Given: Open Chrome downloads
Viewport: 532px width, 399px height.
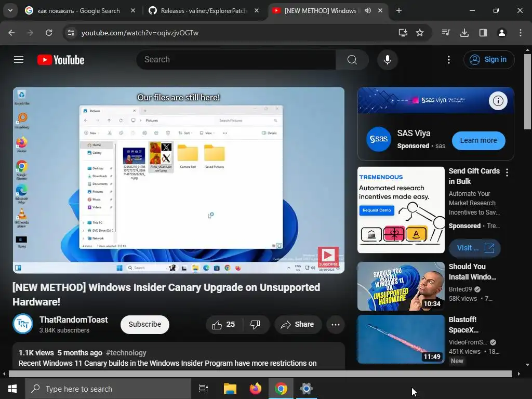Looking at the screenshot, I should [464, 33].
